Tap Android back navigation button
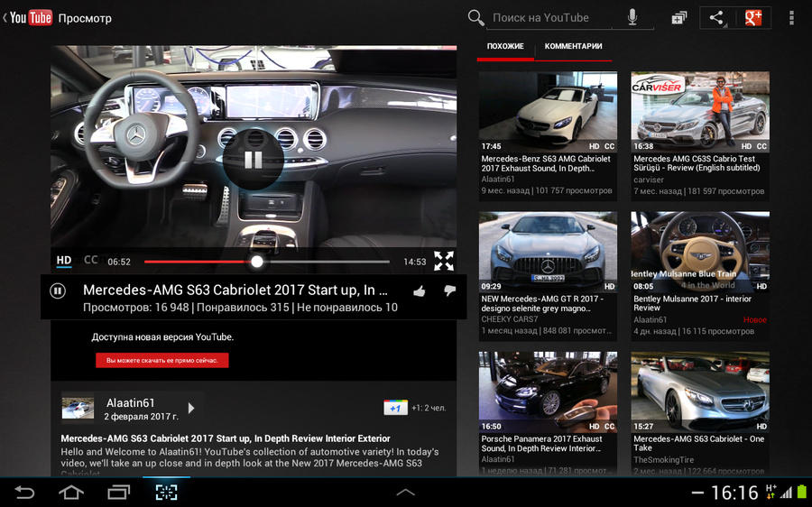Image resolution: width=812 pixels, height=507 pixels. tap(23, 492)
